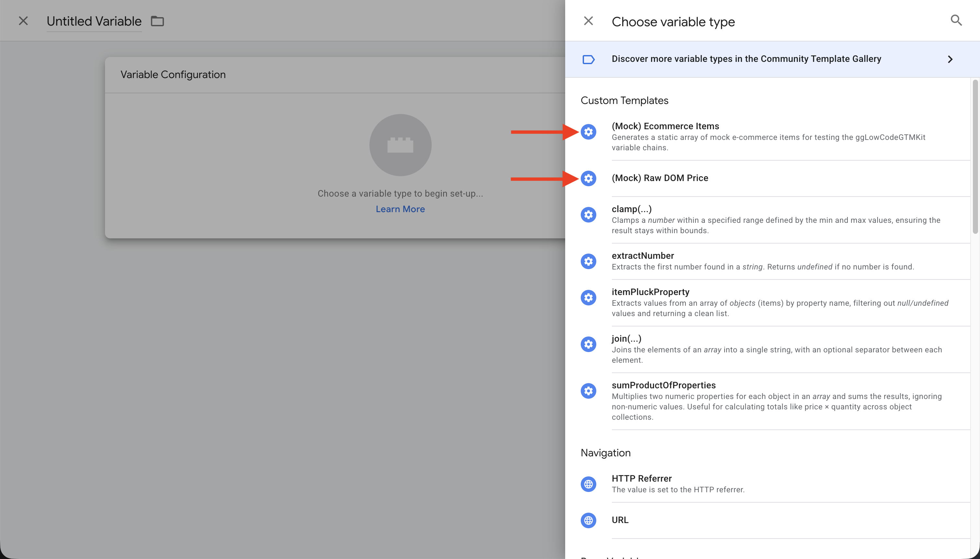
Task: Close the Choose variable type panel
Action: [x=588, y=21]
